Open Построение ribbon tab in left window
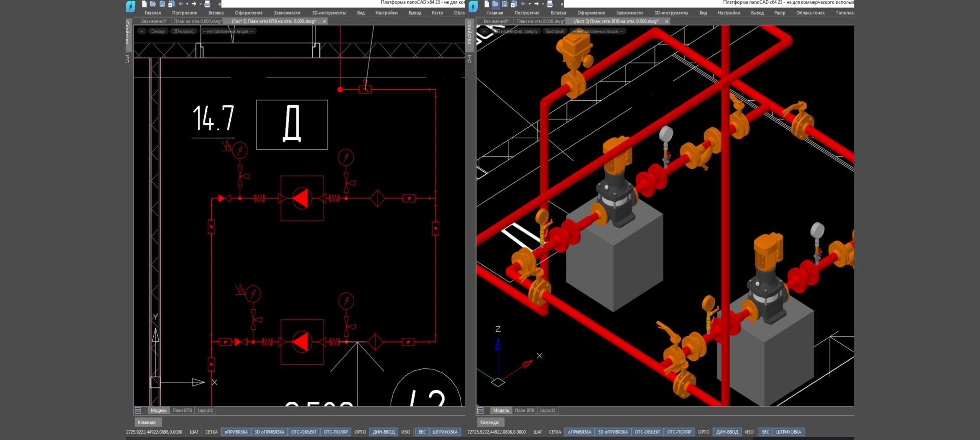The width and height of the screenshot is (980, 440). tap(184, 13)
